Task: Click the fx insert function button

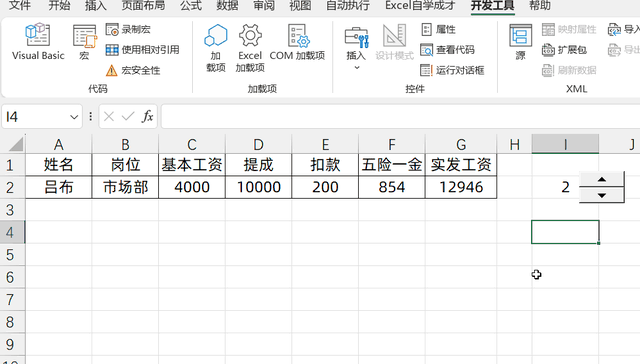Action: (x=147, y=117)
